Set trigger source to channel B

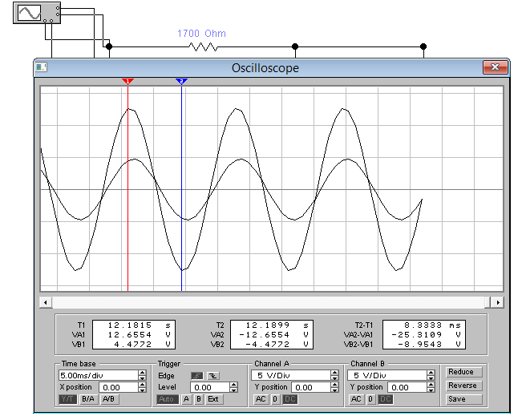coord(199,399)
